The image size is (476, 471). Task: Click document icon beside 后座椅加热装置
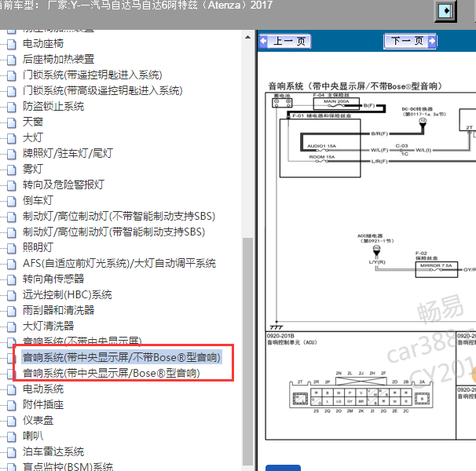coord(12,60)
